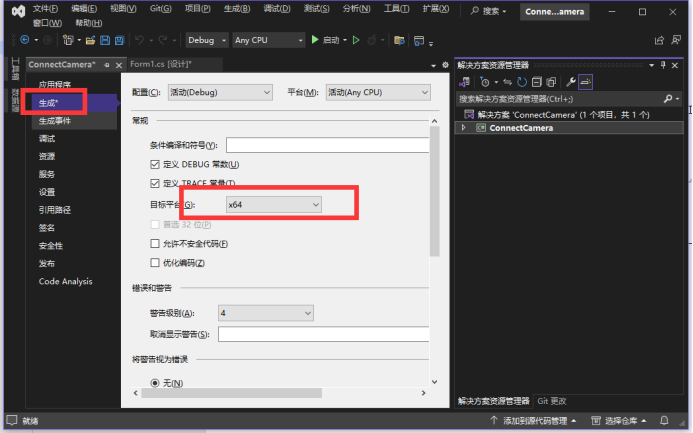Click Sync with Active Document arrows icon
Viewport: 693px width, 433px height.
(507, 82)
